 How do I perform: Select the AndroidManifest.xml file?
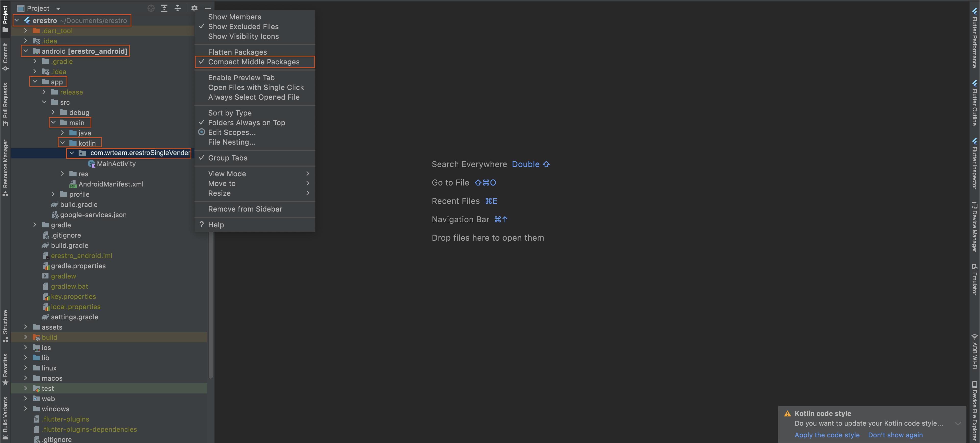106,184
